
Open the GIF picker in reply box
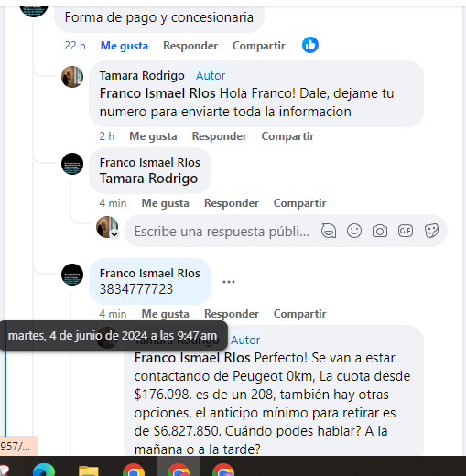click(x=406, y=231)
